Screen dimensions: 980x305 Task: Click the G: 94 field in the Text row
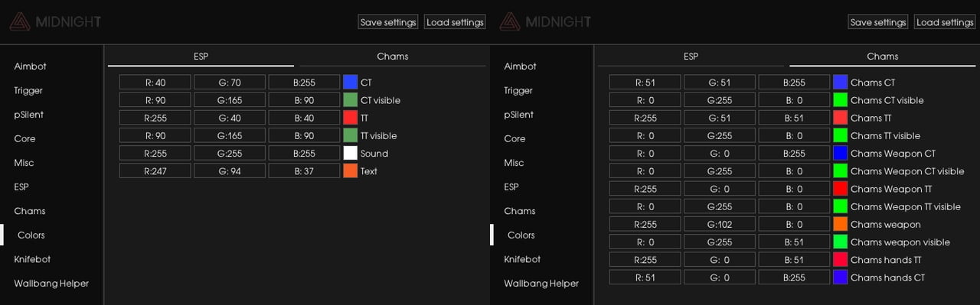pyautogui.click(x=230, y=170)
